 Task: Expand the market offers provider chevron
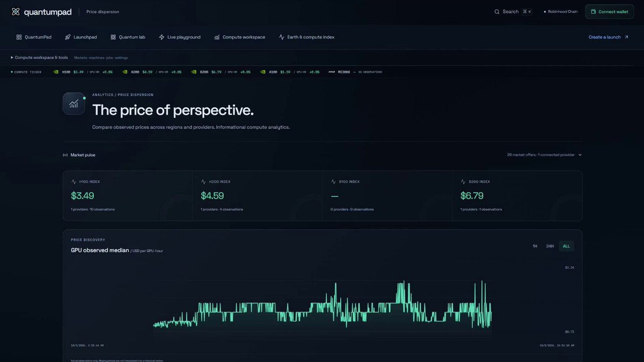[580, 155]
